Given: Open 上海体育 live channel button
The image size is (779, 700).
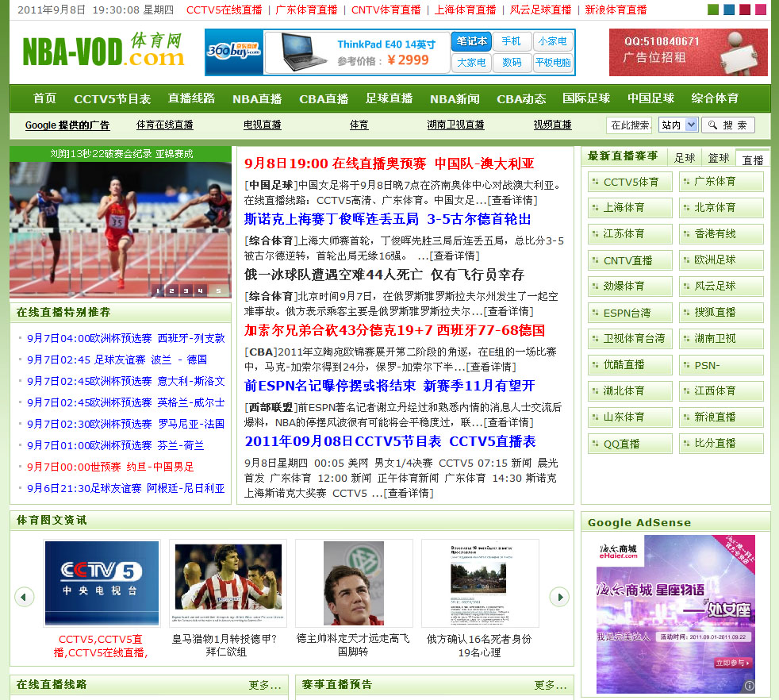Looking at the screenshot, I should pyautogui.click(x=630, y=208).
